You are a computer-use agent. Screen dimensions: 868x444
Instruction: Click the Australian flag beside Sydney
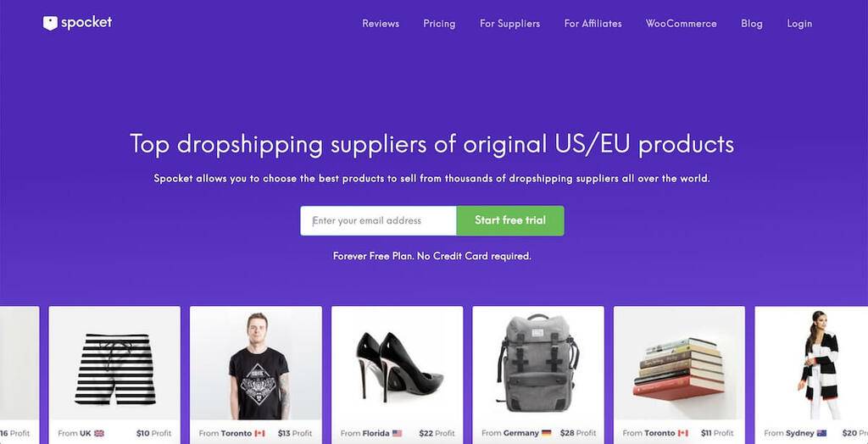coord(821,433)
